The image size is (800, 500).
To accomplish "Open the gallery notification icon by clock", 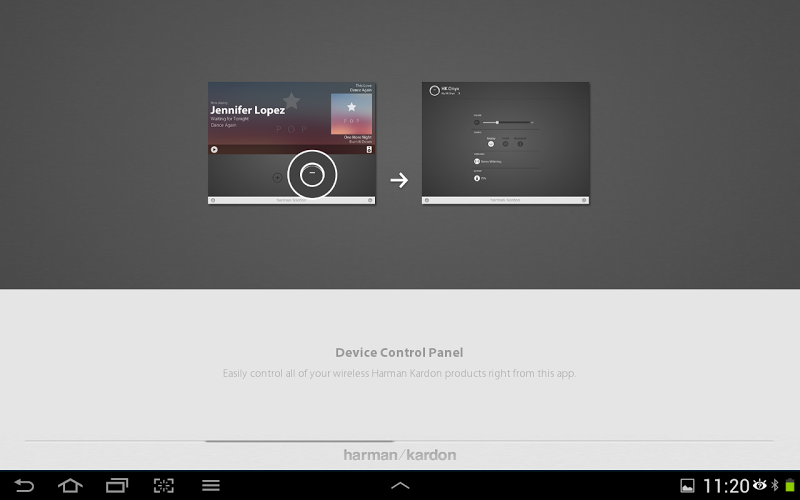I will [x=687, y=486].
